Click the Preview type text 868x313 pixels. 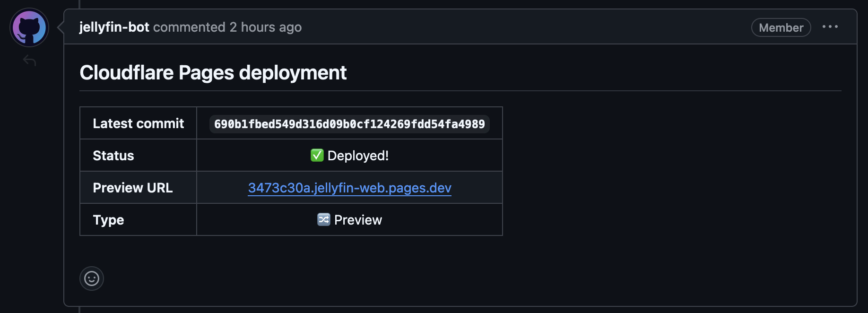point(358,220)
